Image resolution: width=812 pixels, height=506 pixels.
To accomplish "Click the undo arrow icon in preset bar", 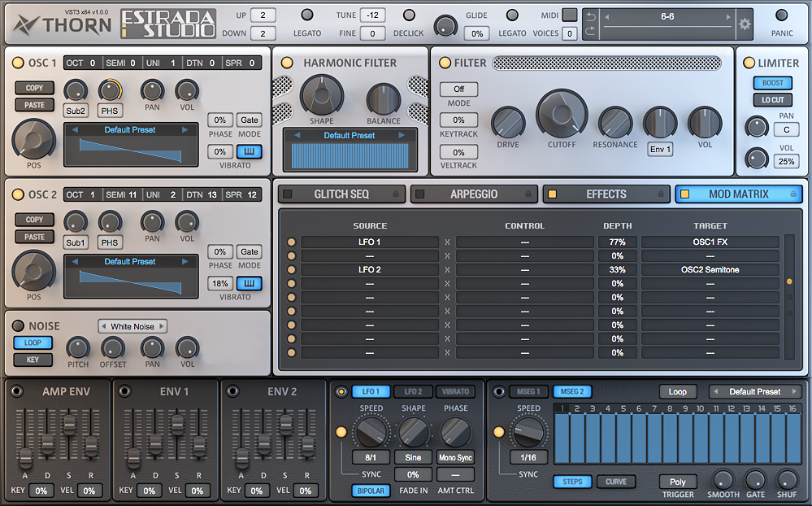I will point(591,17).
